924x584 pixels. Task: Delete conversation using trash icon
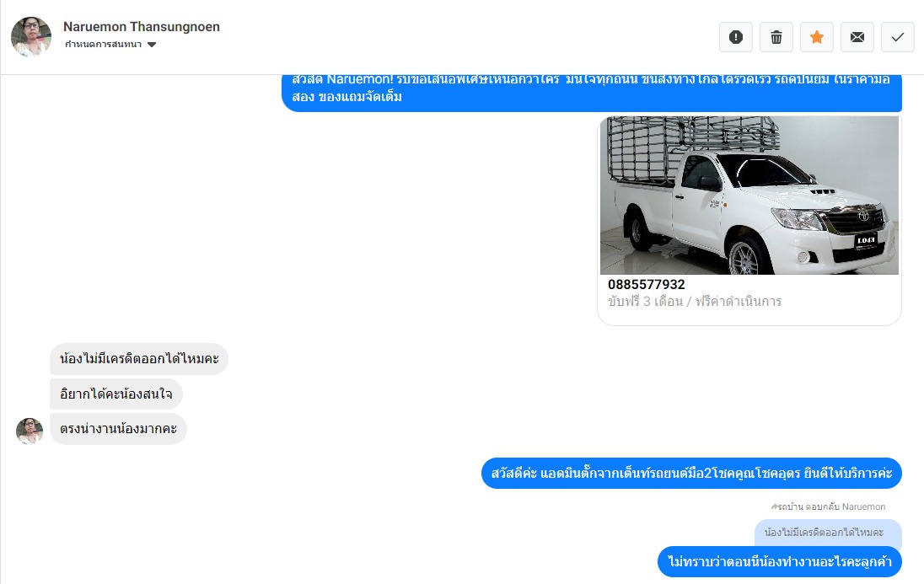(776, 37)
